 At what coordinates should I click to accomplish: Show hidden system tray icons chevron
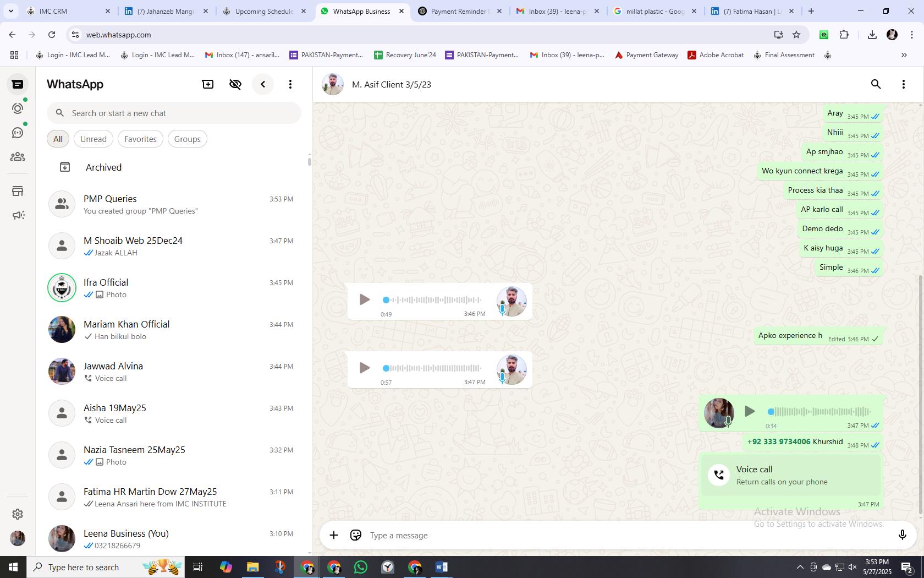(x=800, y=567)
